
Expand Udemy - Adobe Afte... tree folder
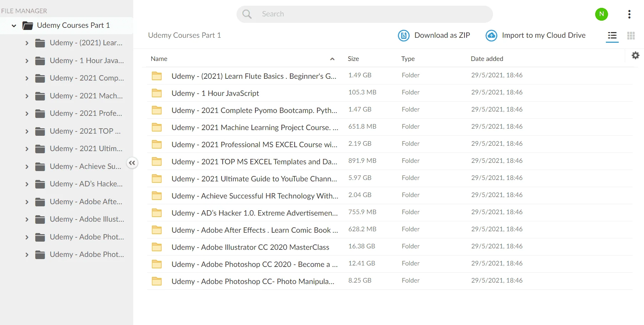[x=27, y=202]
